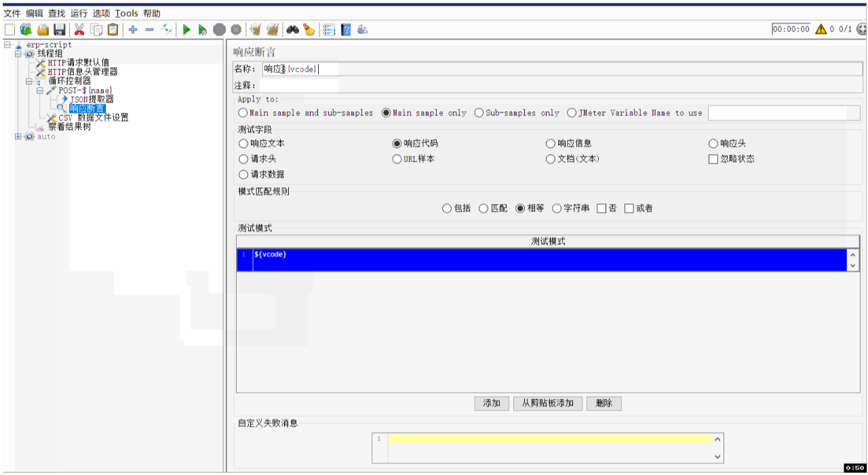Enable the 忽略状态 checkbox
Image resolution: width=868 pixels, height=475 pixels.
713,159
